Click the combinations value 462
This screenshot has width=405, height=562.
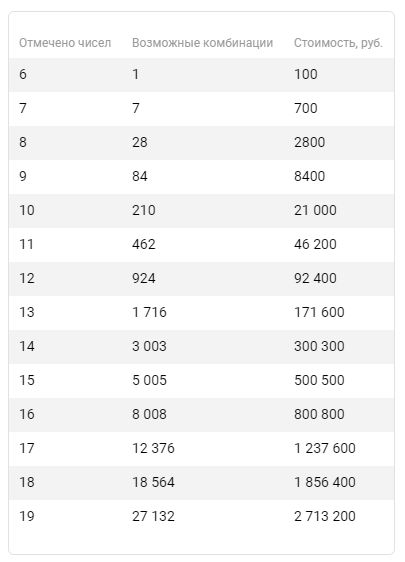(144, 244)
